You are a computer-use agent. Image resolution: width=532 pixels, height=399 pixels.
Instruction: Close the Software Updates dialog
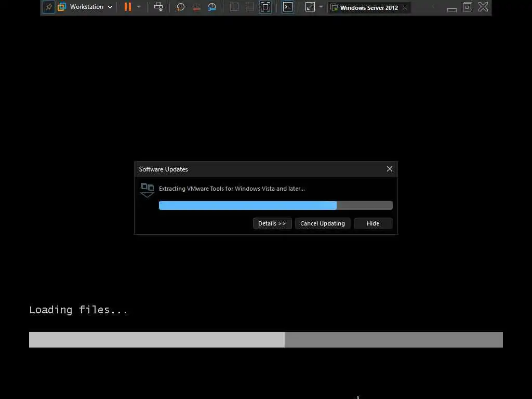point(390,169)
